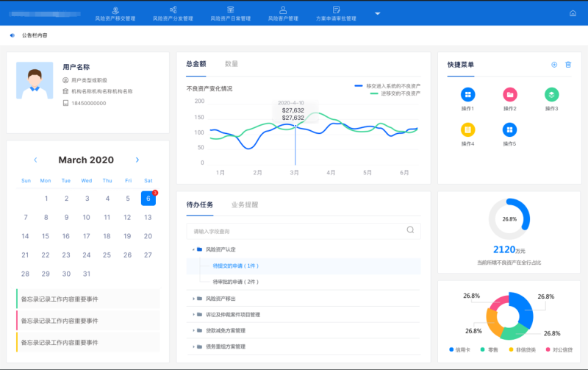Toggle the 信用卡 legend item in pie chart

pyautogui.click(x=461, y=350)
